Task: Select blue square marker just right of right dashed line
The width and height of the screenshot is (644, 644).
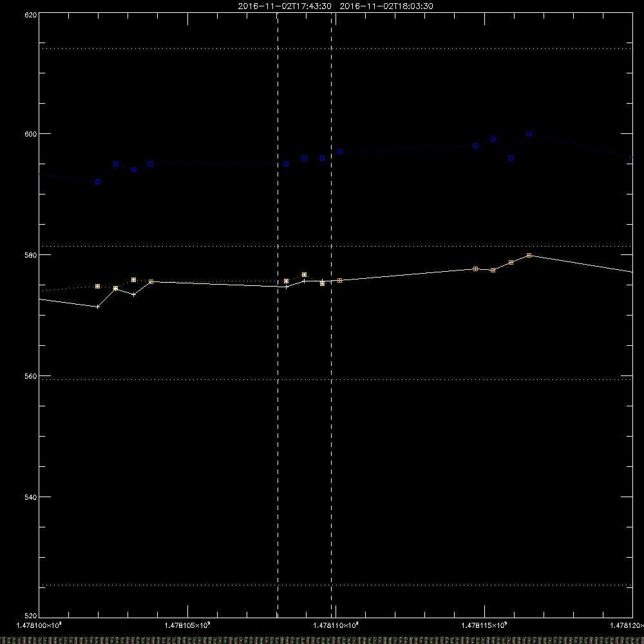Action: tap(339, 152)
